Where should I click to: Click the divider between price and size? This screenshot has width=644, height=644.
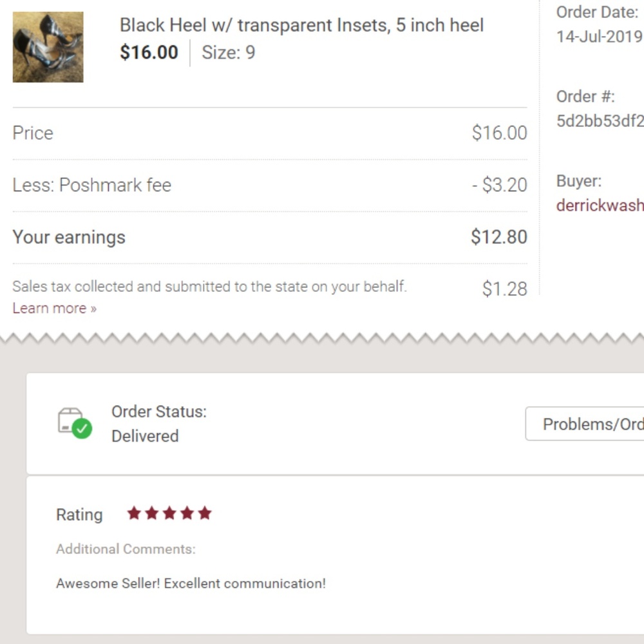pyautogui.click(x=190, y=52)
